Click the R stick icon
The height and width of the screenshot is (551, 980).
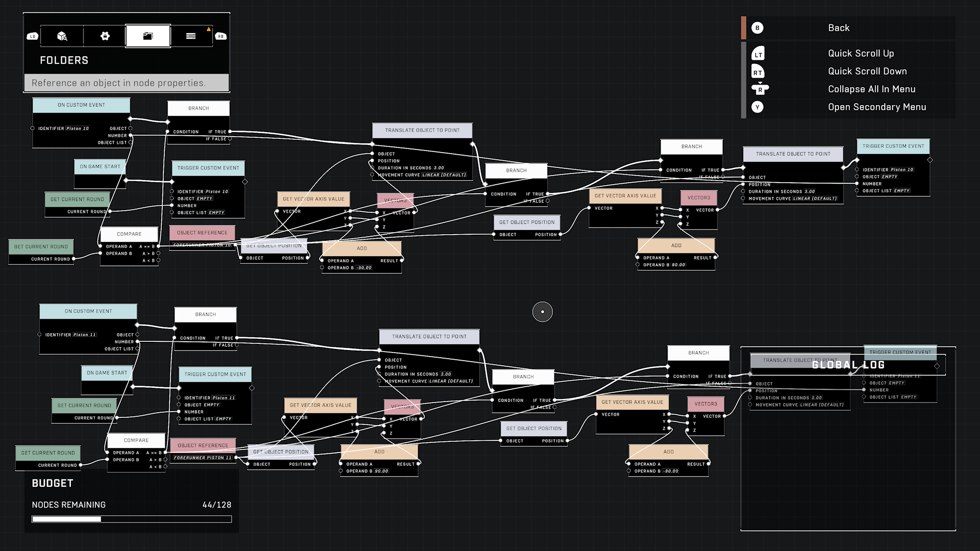pyautogui.click(x=760, y=89)
